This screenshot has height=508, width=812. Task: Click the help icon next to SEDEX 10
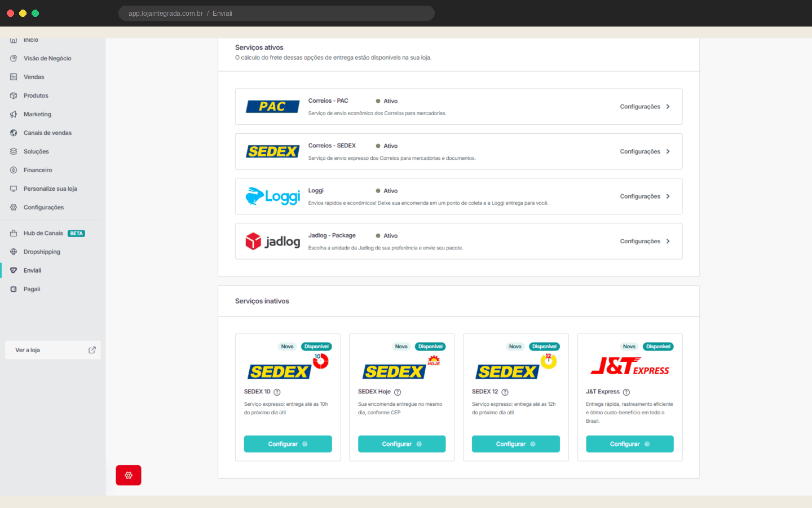click(277, 392)
